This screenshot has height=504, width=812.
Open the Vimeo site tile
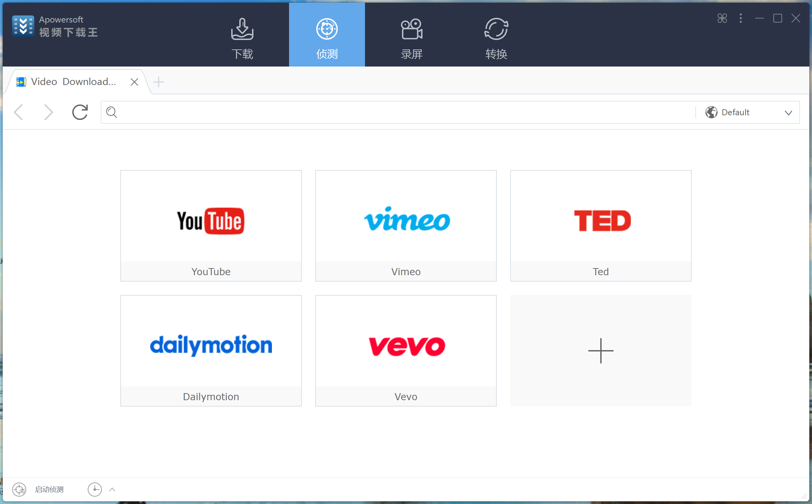click(406, 226)
